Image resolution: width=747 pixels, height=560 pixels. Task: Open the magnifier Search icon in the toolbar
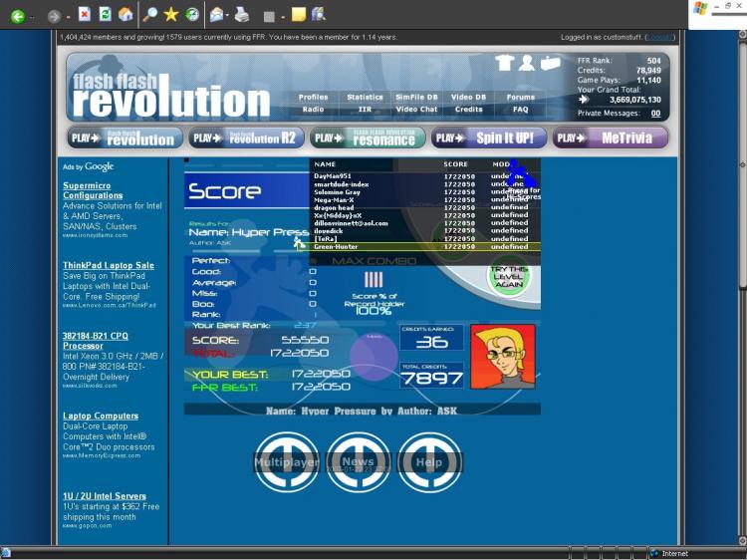coord(150,15)
